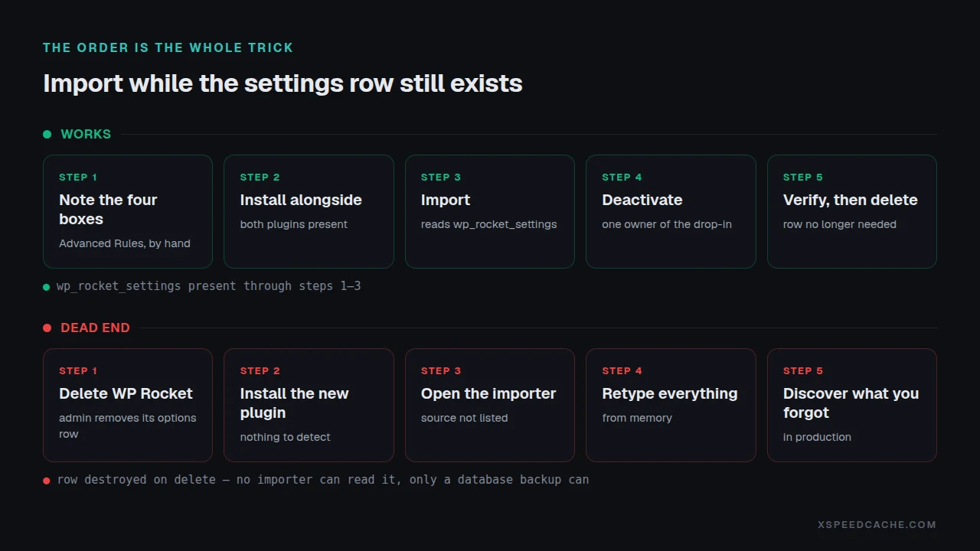This screenshot has height=551, width=980.
Task: Click the subtitle "from memory"
Action: tap(637, 418)
